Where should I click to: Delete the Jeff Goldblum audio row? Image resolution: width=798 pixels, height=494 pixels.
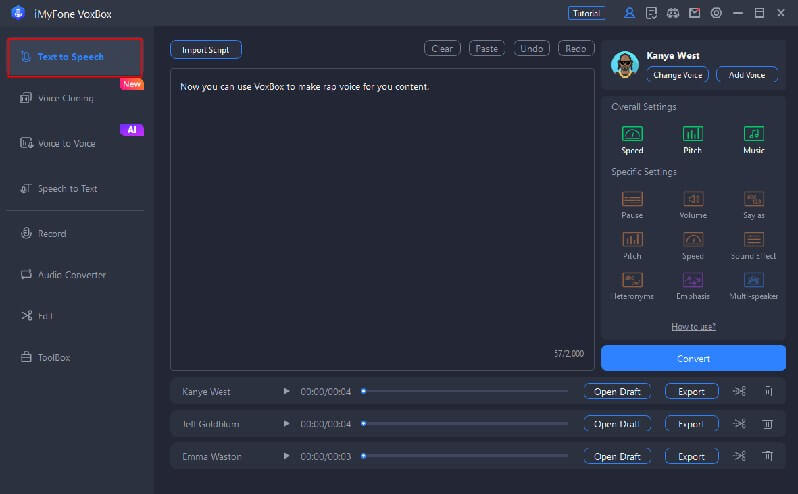tap(768, 423)
